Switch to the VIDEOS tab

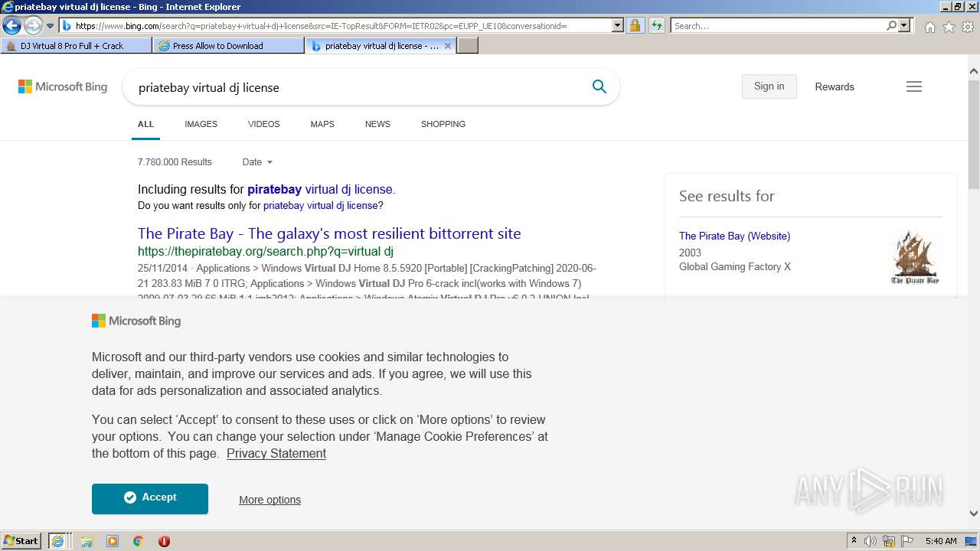coord(263,124)
